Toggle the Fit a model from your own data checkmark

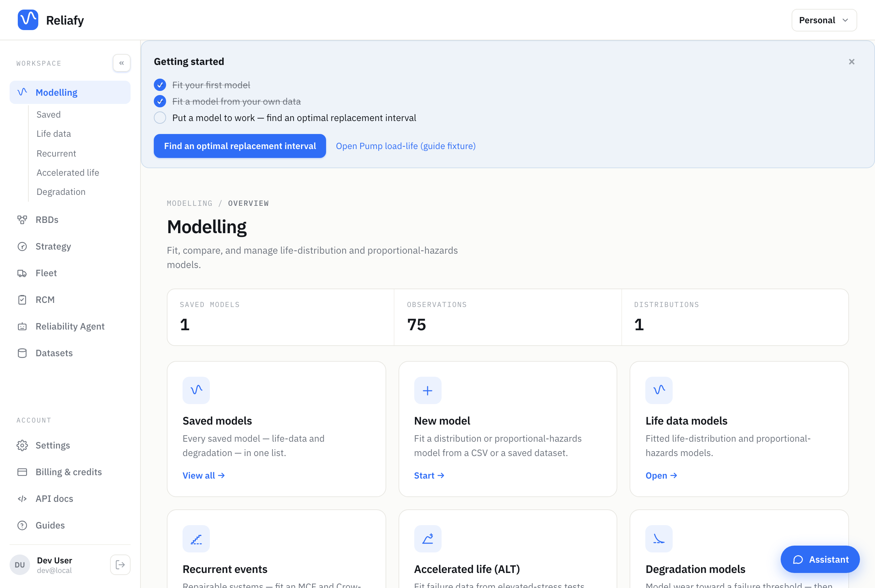coord(160,101)
